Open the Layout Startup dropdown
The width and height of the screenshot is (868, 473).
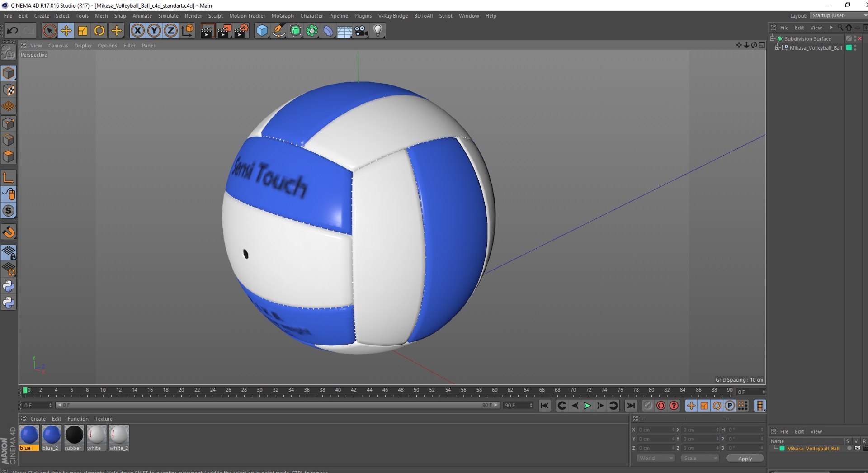(839, 15)
